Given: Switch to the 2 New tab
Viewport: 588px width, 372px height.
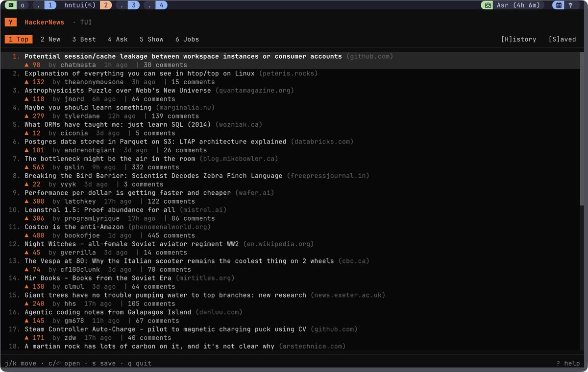Looking at the screenshot, I should [50, 39].
